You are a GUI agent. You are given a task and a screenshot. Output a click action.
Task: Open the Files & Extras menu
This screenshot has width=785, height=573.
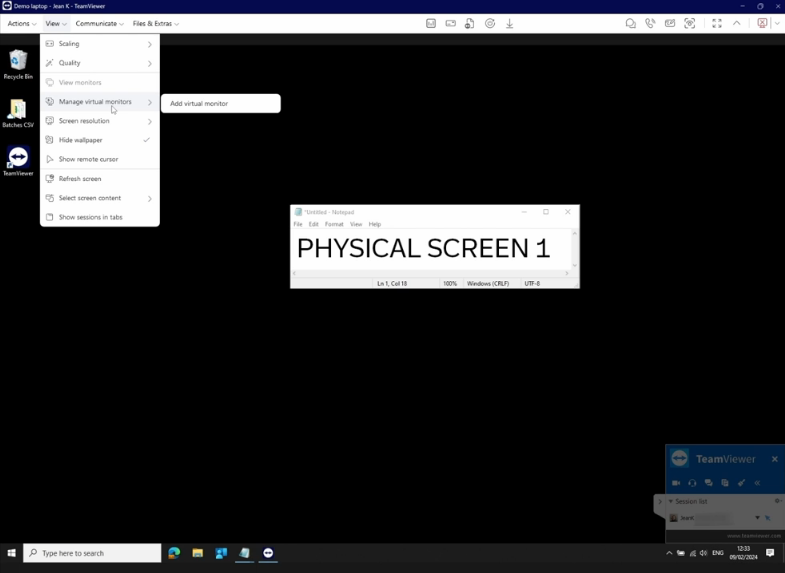tap(155, 23)
